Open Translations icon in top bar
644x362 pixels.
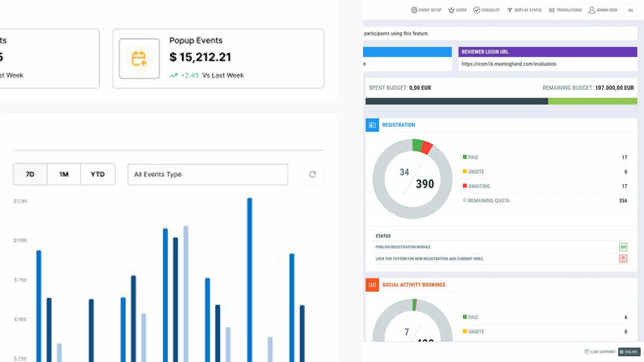(552, 10)
